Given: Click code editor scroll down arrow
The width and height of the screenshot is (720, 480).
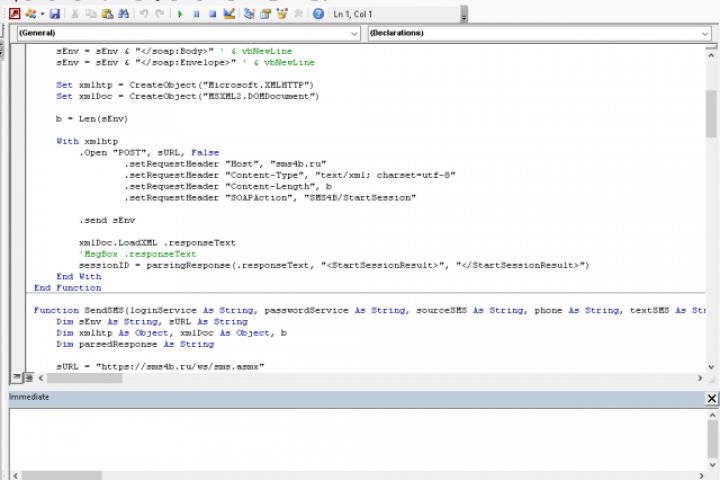Looking at the screenshot, I should click(711, 367).
